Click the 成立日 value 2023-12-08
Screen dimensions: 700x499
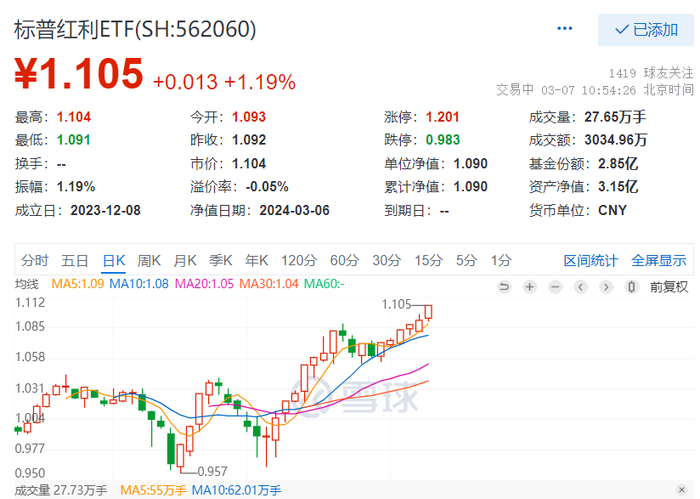click(105, 210)
